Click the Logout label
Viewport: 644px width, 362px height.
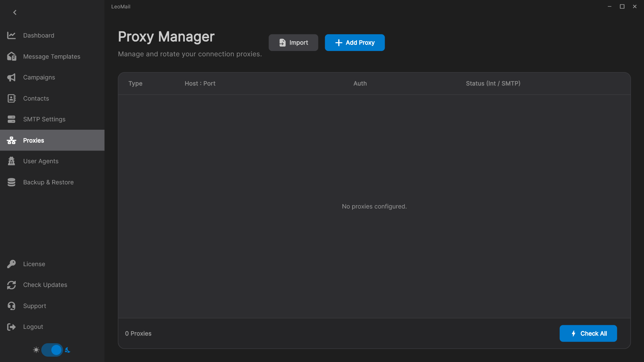33,327
